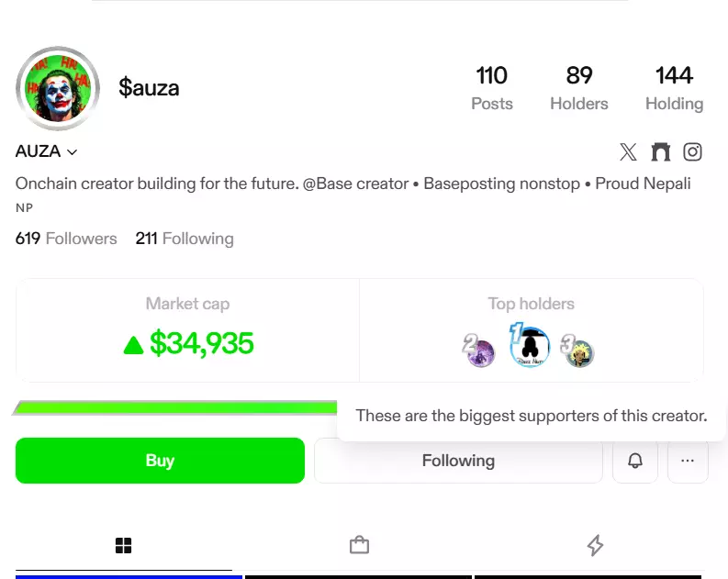Open the 619 Followers list

click(x=66, y=239)
